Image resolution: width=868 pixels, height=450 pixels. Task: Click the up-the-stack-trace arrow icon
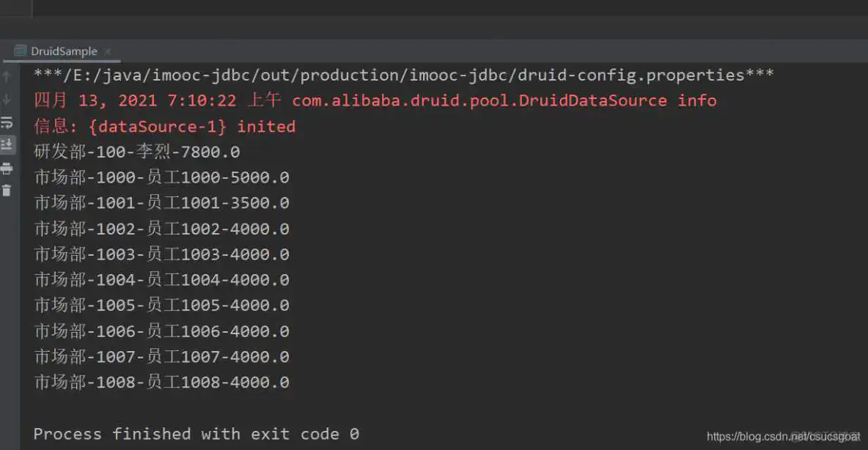[7, 76]
